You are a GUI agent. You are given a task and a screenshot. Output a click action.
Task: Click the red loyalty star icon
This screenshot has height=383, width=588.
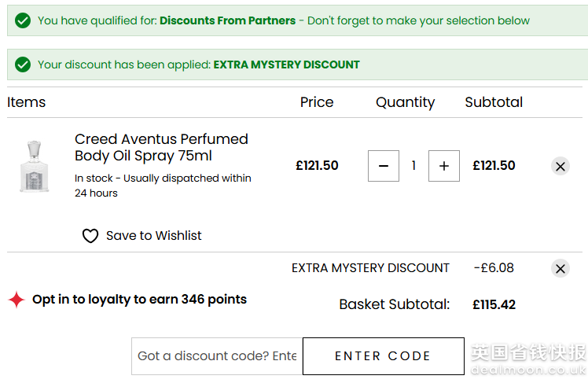click(x=17, y=300)
